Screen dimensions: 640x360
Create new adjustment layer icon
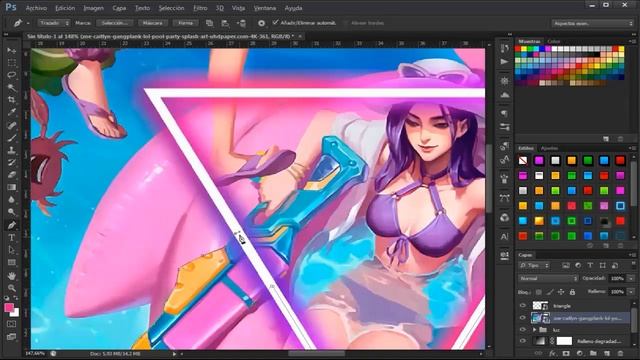[x=580, y=353]
